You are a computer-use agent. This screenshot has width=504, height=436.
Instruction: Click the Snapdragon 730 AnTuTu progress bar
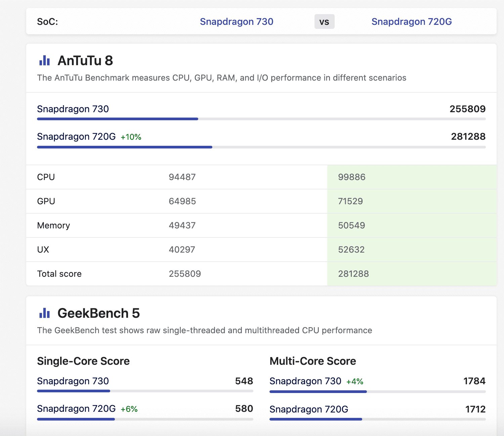pos(261,119)
